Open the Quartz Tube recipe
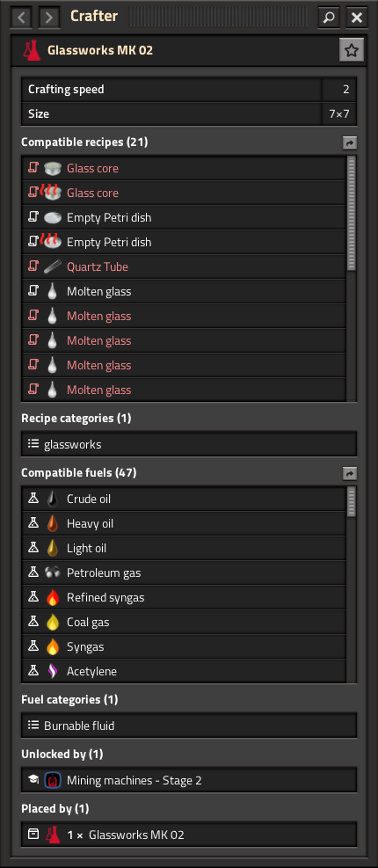Viewport: 378px width, 868px height. (x=185, y=266)
